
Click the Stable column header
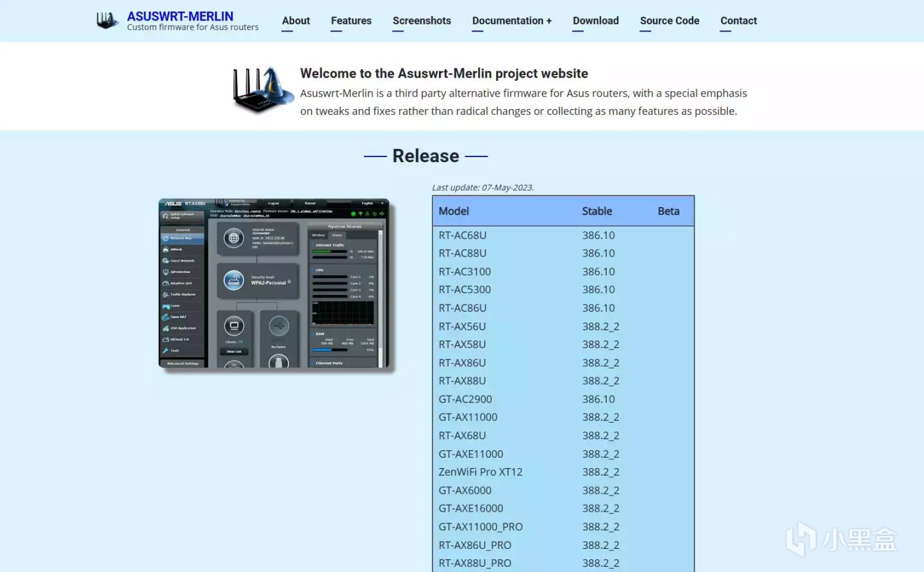(x=597, y=211)
